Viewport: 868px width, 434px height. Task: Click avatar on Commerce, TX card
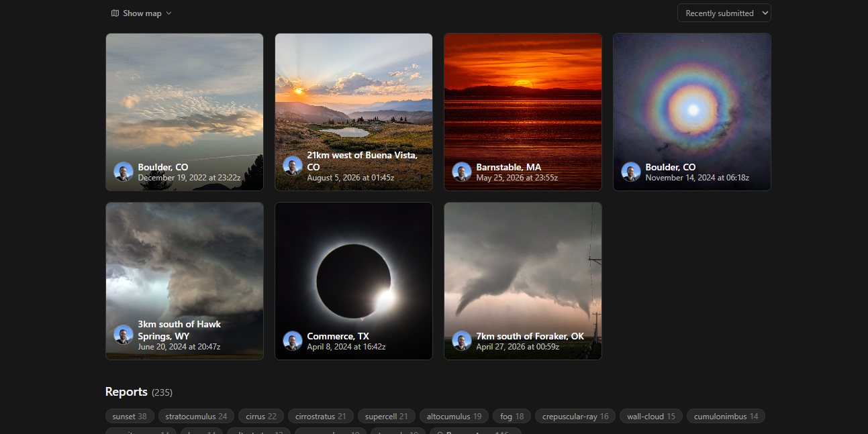coord(293,341)
